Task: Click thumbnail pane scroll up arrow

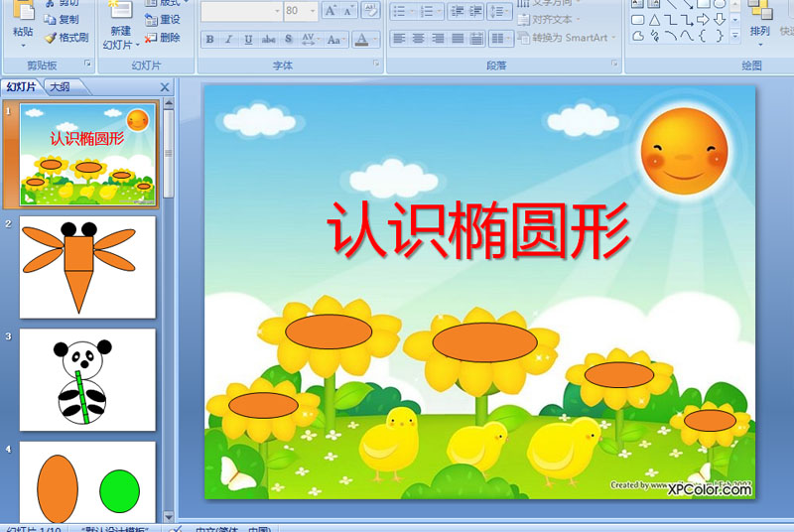Action: (169, 103)
